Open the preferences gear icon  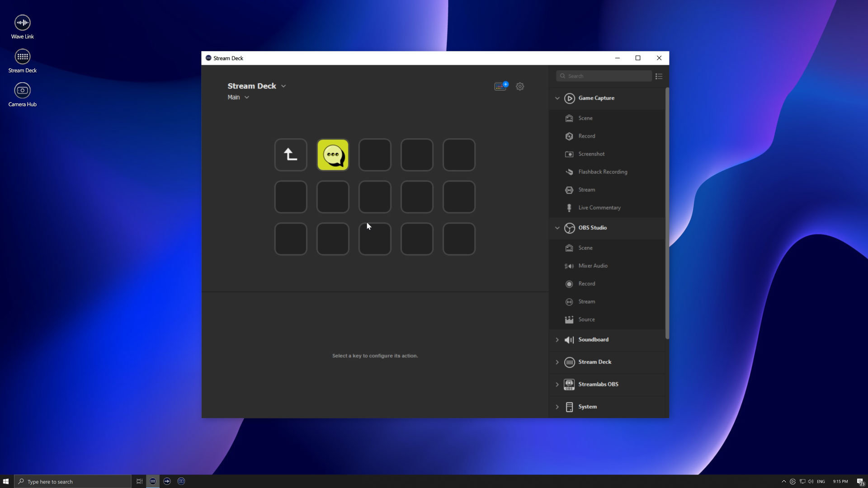pos(520,86)
